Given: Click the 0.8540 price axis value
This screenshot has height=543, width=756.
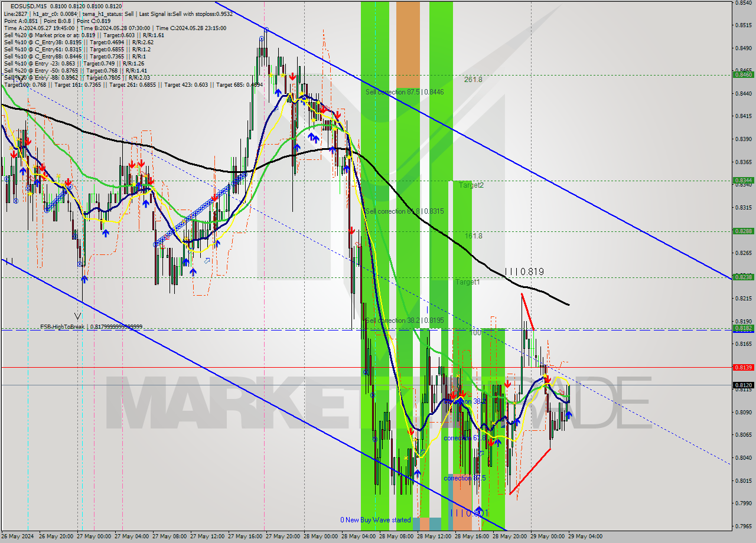Looking at the screenshot, I should [x=743, y=3].
